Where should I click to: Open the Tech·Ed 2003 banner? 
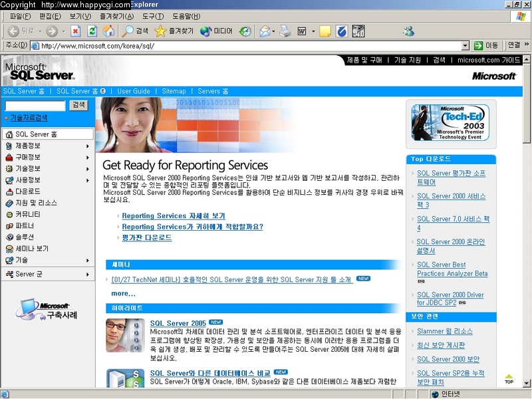pyautogui.click(x=451, y=122)
